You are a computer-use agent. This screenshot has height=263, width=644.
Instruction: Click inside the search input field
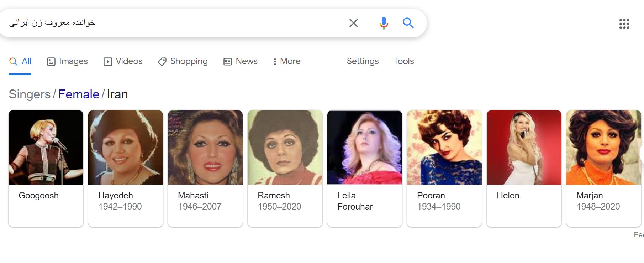[178, 23]
